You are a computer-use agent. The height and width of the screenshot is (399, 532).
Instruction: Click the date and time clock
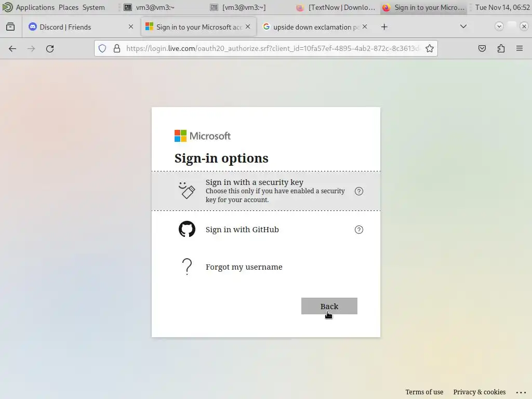tap(502, 7)
